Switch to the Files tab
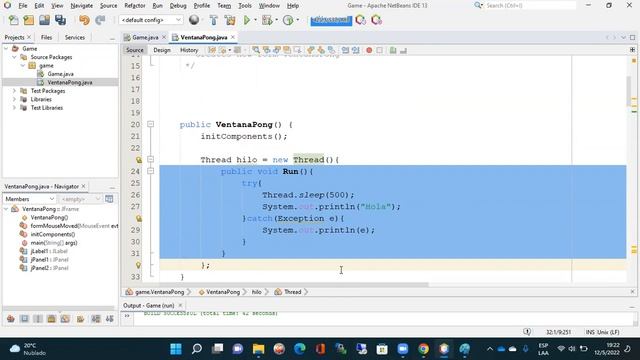 [x=47, y=37]
